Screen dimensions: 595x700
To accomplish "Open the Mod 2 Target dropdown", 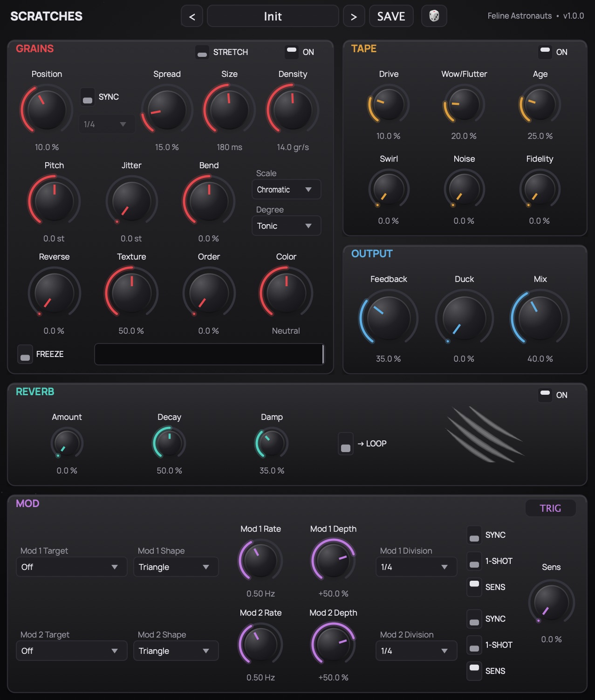I will click(x=71, y=651).
